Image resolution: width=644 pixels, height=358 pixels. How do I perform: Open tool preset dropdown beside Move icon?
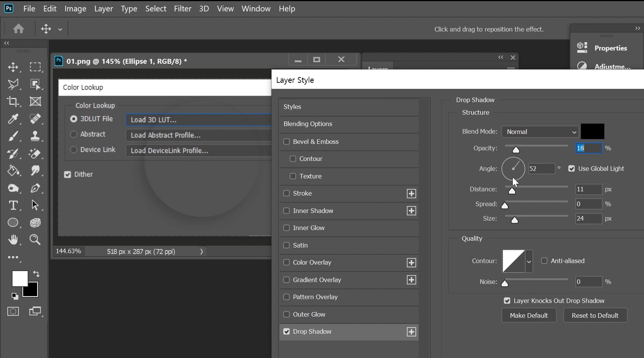click(x=60, y=29)
